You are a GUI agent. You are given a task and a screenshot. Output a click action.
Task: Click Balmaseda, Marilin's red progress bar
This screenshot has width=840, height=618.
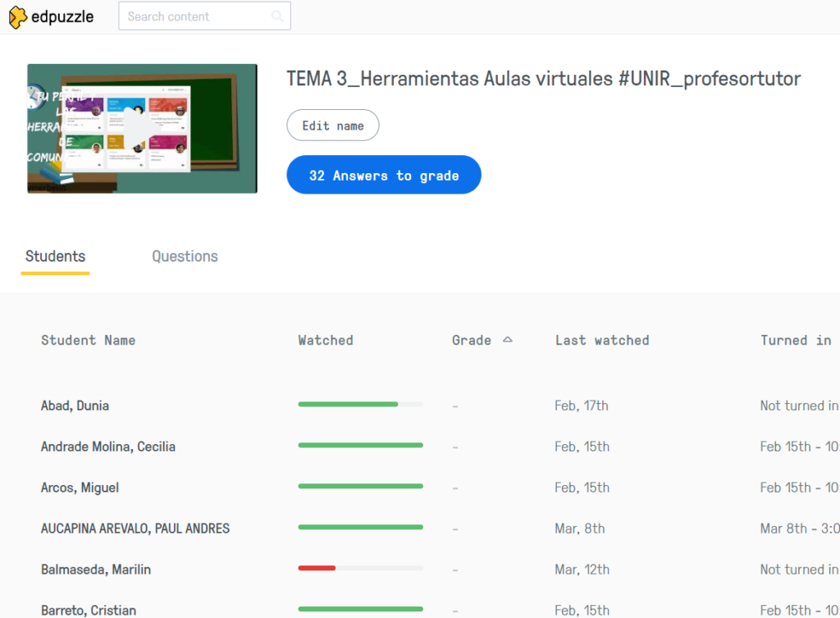[x=317, y=568]
